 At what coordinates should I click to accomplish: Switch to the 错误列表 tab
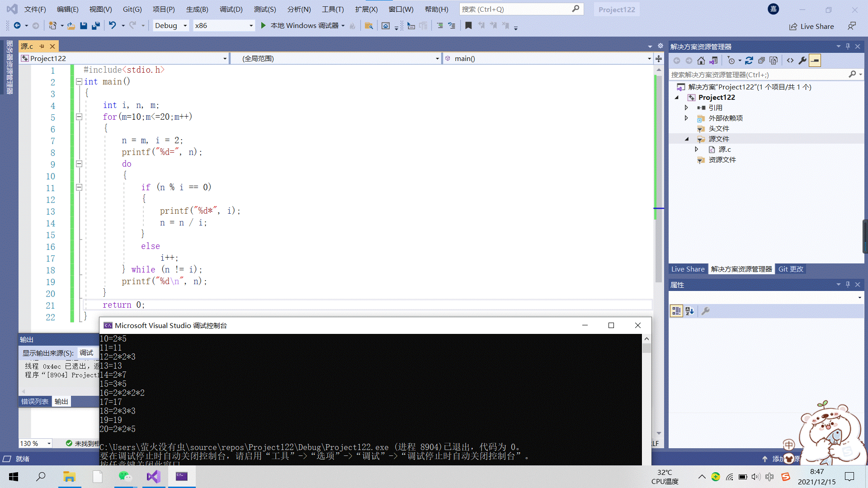(x=35, y=401)
